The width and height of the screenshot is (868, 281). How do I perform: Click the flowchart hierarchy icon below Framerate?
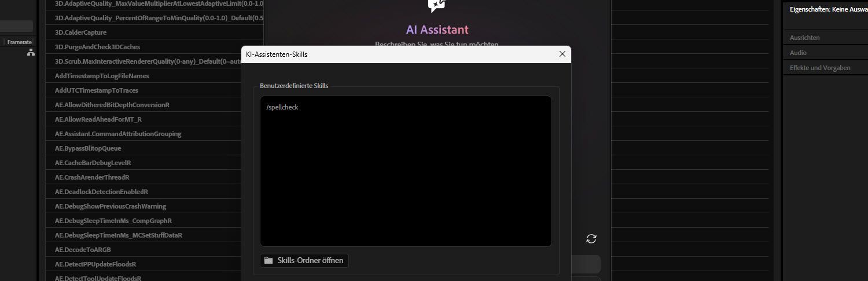coord(31,52)
